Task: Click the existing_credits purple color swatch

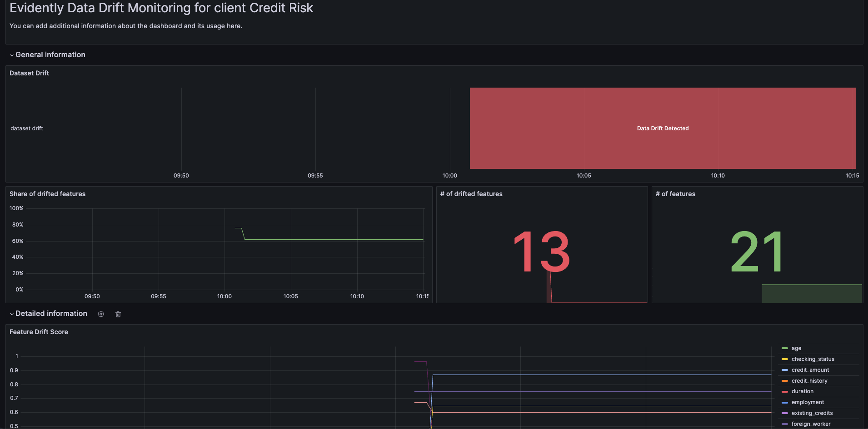Action: 785,413
